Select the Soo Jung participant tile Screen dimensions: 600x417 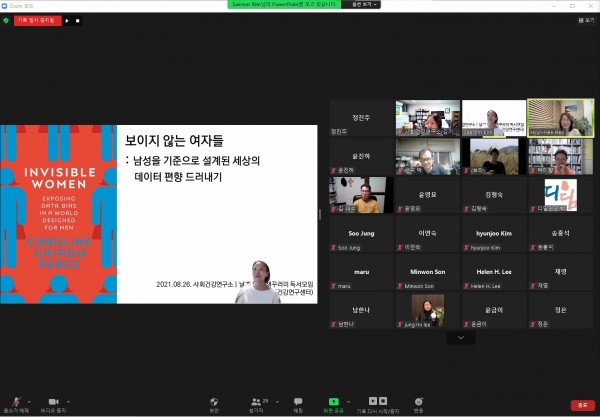click(x=361, y=234)
